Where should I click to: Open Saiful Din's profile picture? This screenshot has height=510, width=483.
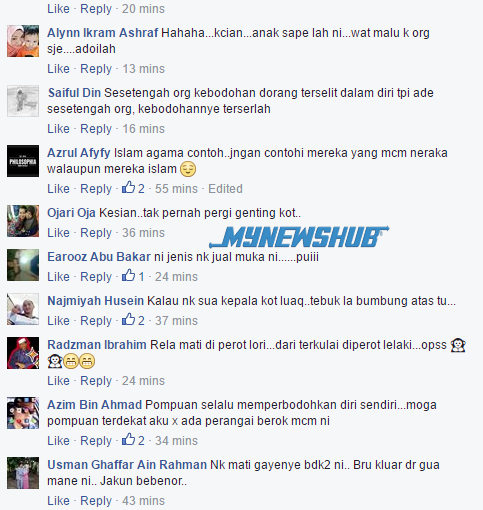23,101
